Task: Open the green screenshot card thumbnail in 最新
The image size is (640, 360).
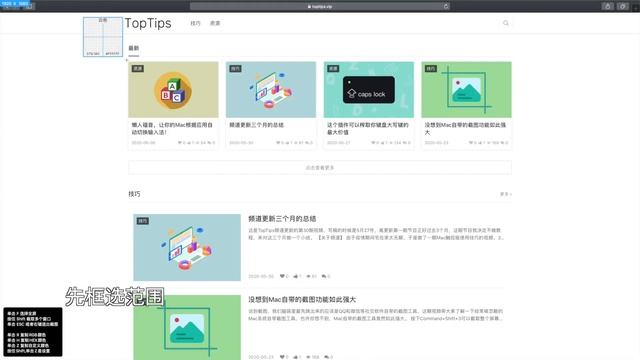Action: (467, 90)
